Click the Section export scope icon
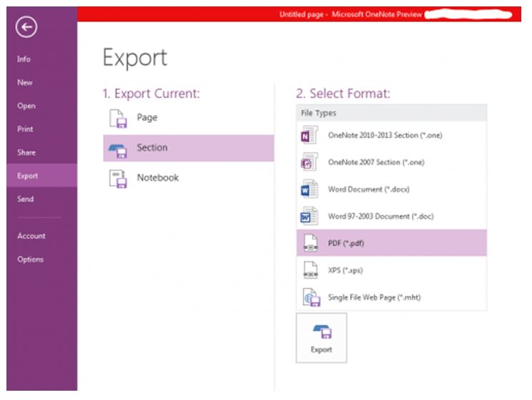The height and width of the screenshot is (400, 532). click(x=118, y=151)
